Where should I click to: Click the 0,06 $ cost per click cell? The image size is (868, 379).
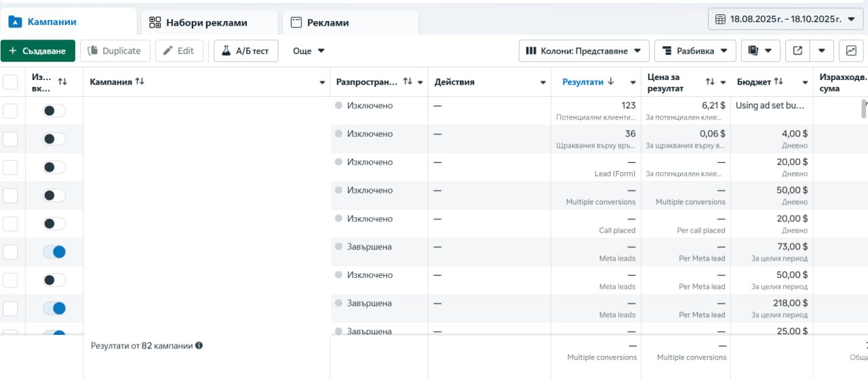click(713, 134)
